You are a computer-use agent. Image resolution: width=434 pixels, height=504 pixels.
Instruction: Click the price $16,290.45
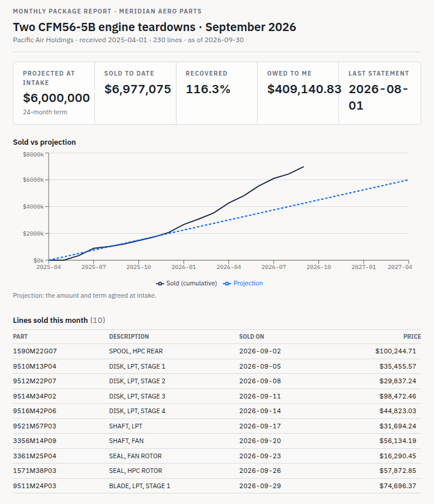[x=398, y=456]
